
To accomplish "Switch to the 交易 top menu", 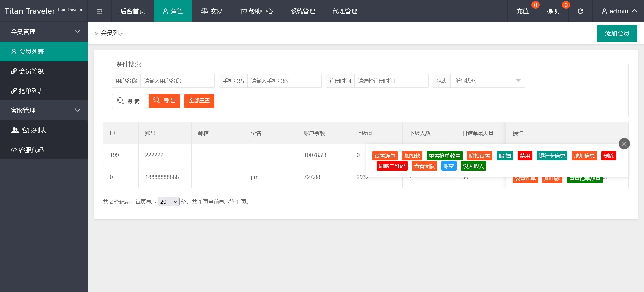I will (x=211, y=11).
